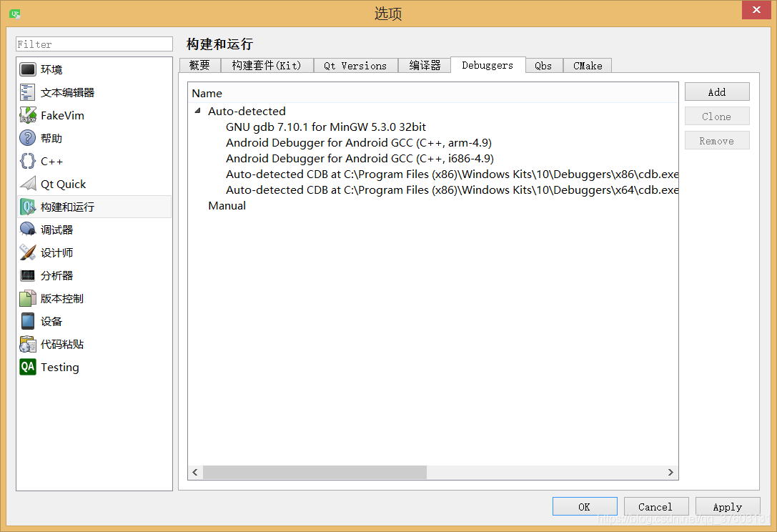Click the horizontal scrollbar thumb
The width and height of the screenshot is (777, 532).
[x=315, y=472]
